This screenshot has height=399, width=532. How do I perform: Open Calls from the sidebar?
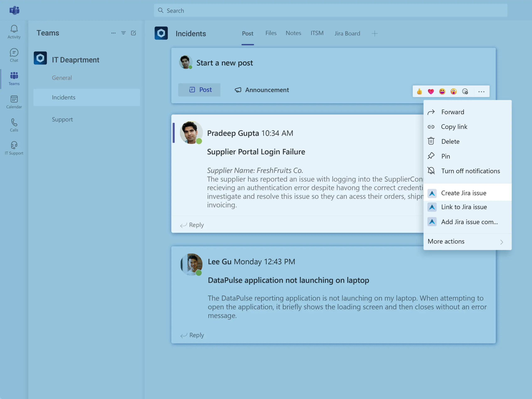point(14,125)
